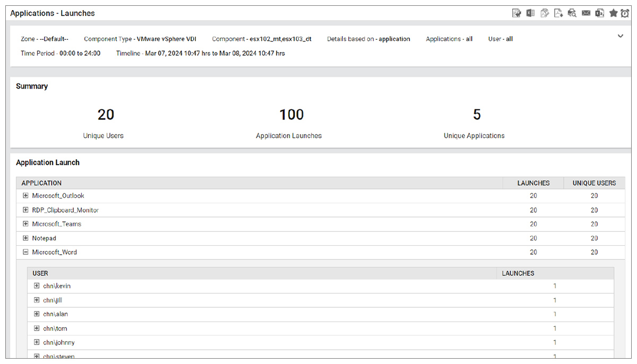Expand the Notepad application row

[x=25, y=238]
